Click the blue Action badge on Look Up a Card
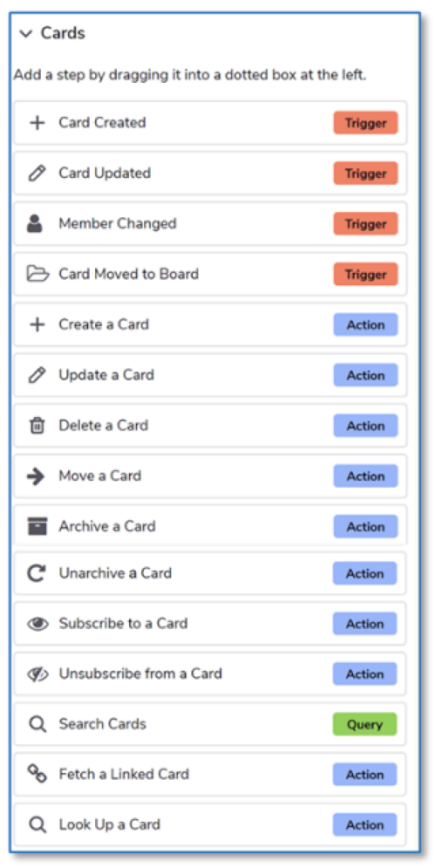The width and height of the screenshot is (436, 868). click(364, 825)
